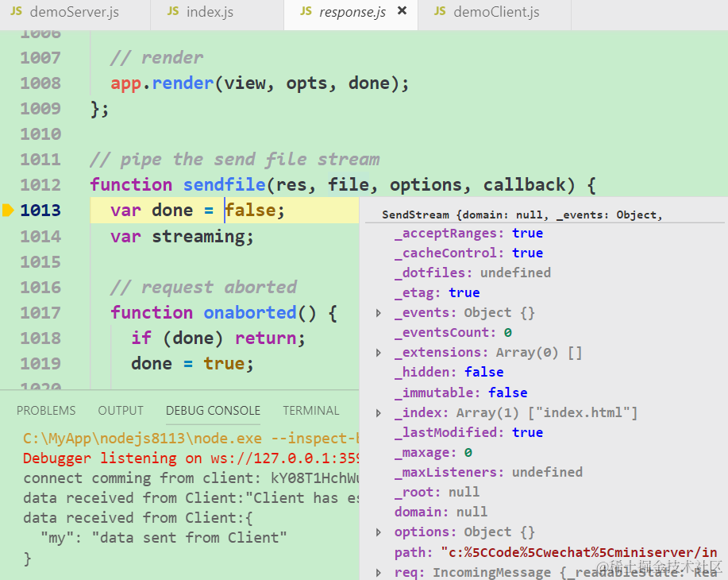Screen dimensions: 728x580
Task: Click 'var streaming;' on line 1014
Action: point(182,237)
